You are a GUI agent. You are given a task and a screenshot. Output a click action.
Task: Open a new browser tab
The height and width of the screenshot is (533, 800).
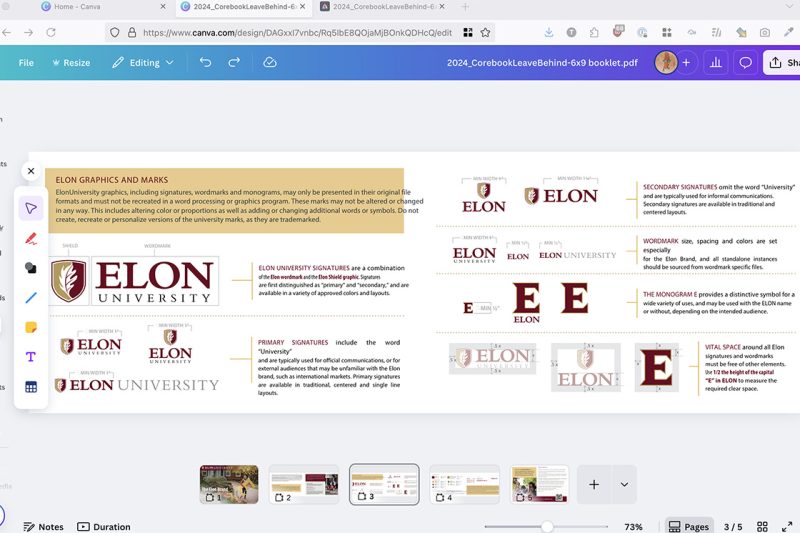[465, 7]
